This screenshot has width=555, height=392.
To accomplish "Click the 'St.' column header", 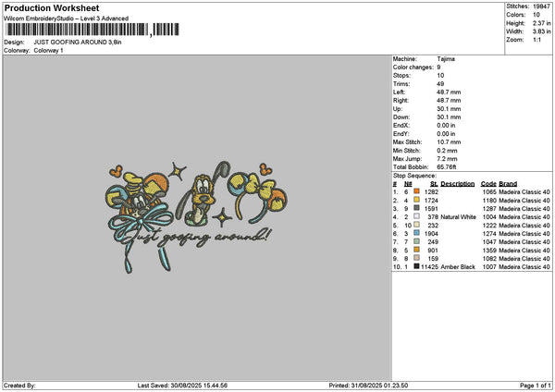I will point(435,184).
